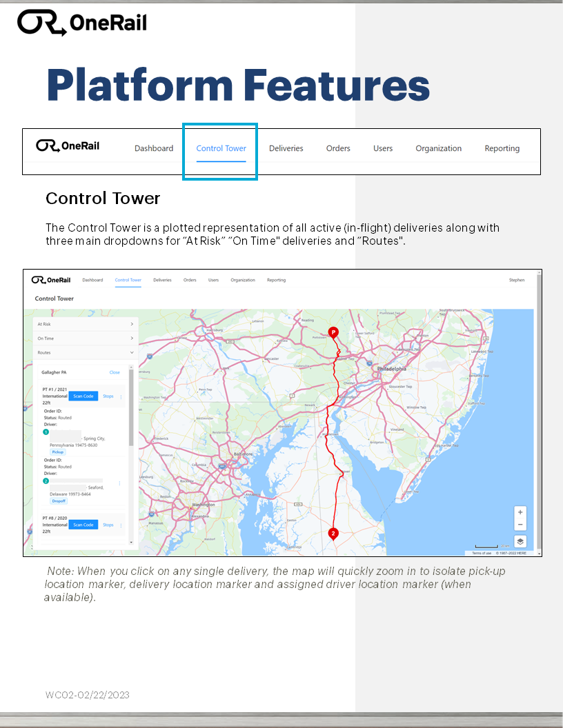The image size is (563, 728).
Task: Click the teal stop 1 circle for Spring City
Action: click(x=46, y=432)
